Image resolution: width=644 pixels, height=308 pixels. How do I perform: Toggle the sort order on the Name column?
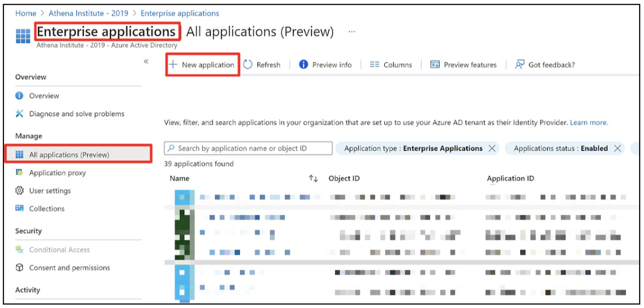point(314,178)
